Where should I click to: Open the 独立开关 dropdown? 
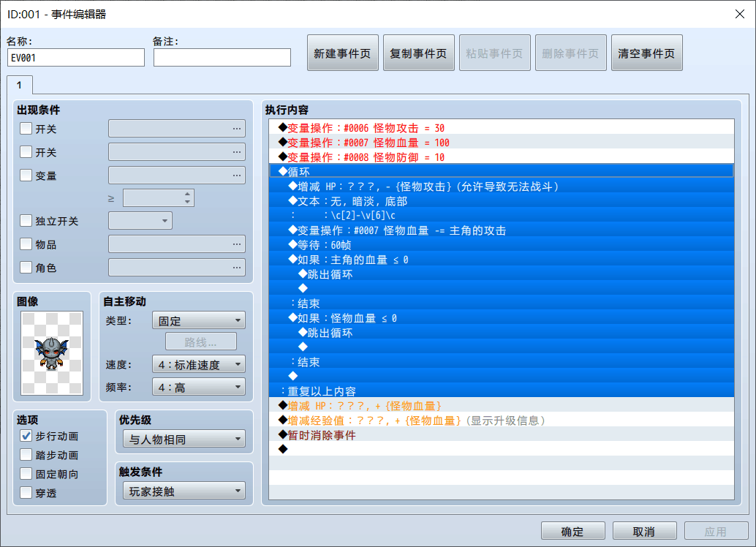140,221
